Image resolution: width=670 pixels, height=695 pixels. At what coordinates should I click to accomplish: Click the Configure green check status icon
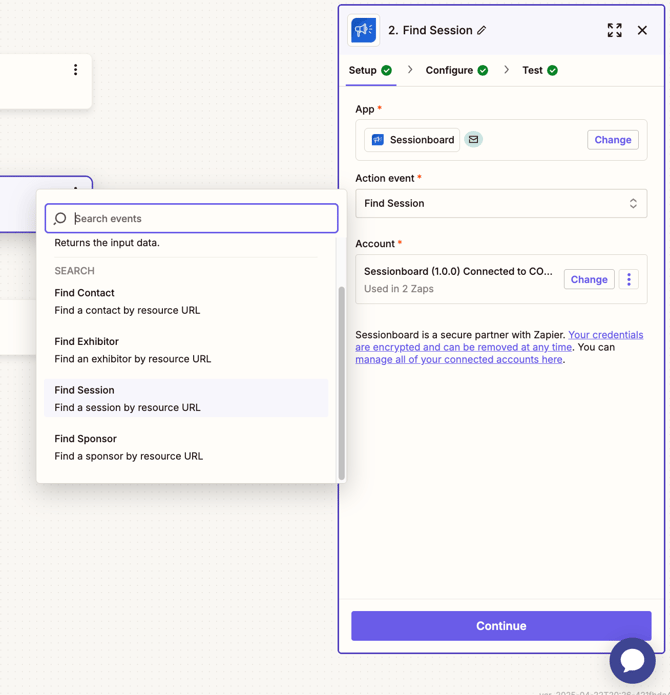(x=483, y=70)
